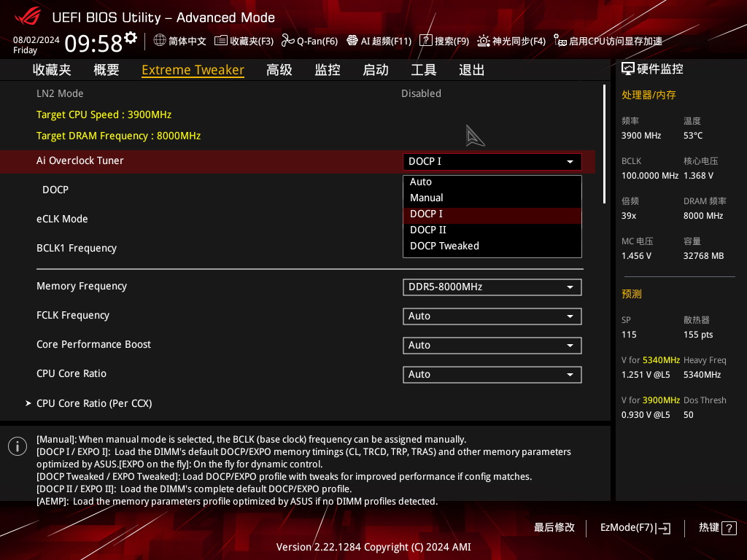Select DOCP Tweaked option
This screenshot has height=560, width=747.
pos(492,246)
